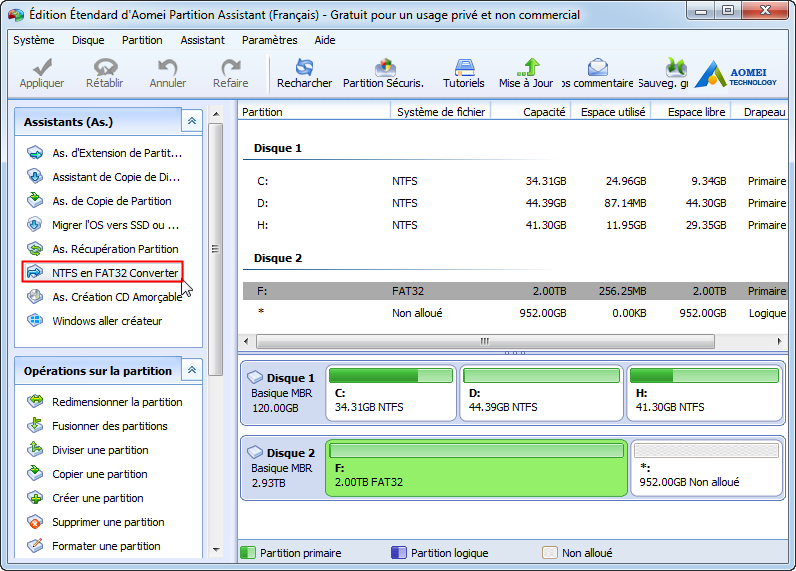
Task: Open the Assistant menu
Action: (x=203, y=40)
